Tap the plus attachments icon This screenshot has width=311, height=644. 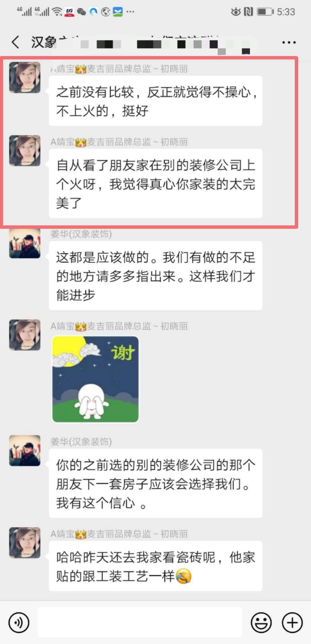point(292,622)
